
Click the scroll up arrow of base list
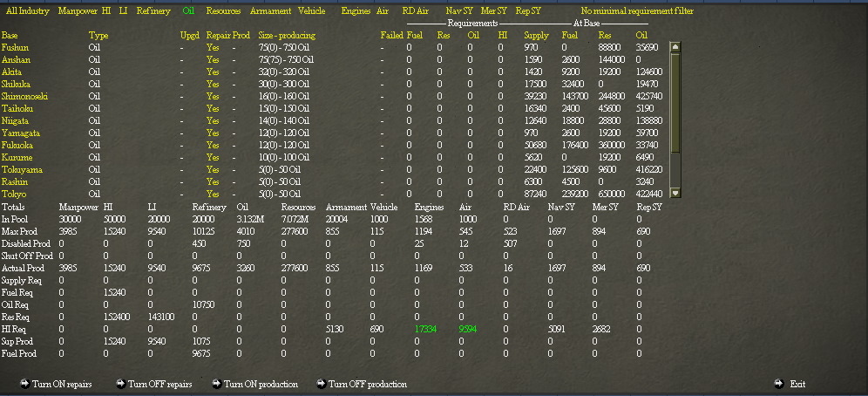(675, 47)
